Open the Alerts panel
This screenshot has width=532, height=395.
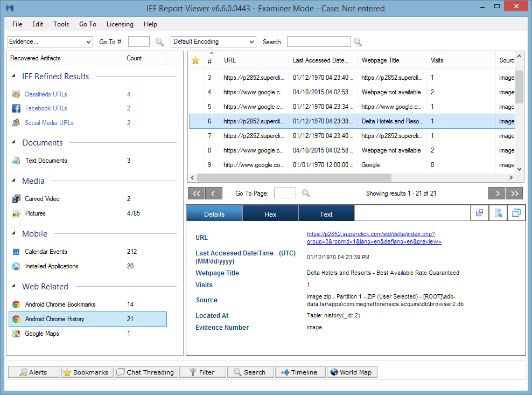point(34,372)
